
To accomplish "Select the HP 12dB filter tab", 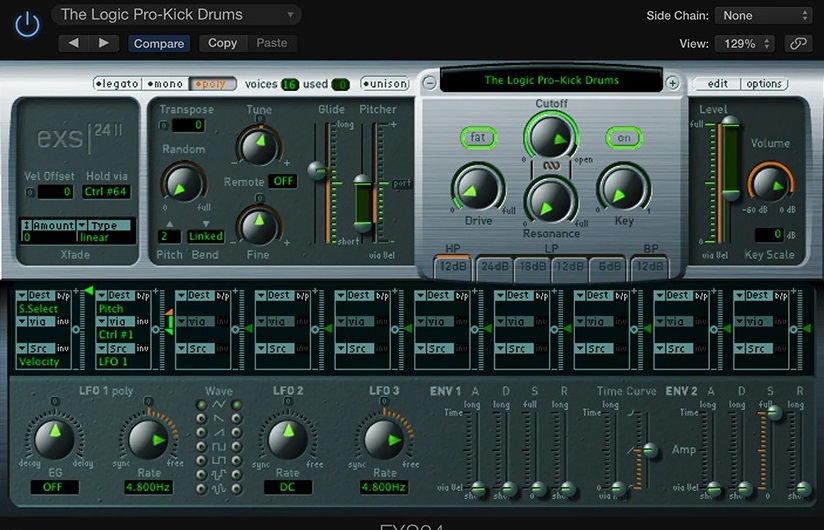I will 452,266.
